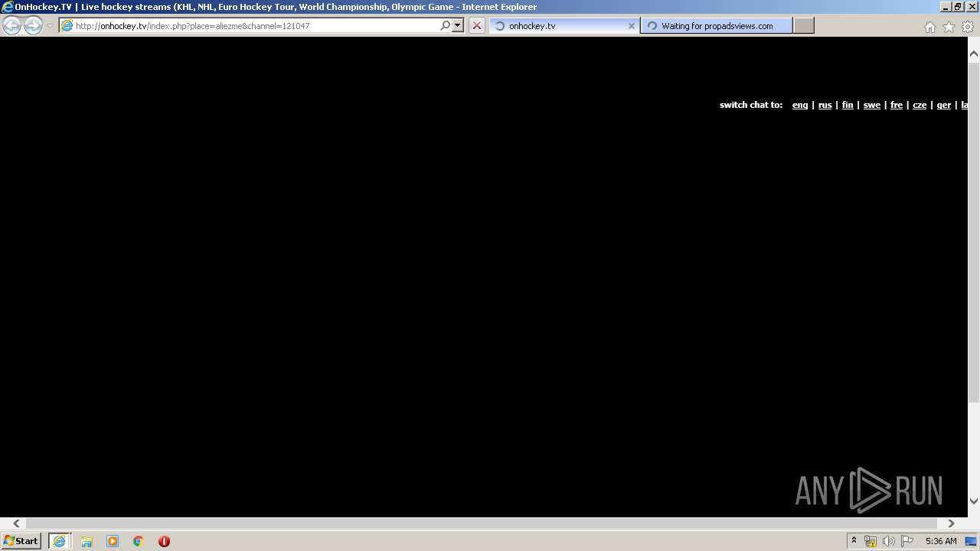Launch Windows Media Player from taskbar
Viewport: 980px width, 551px height.
pyautogui.click(x=113, y=541)
